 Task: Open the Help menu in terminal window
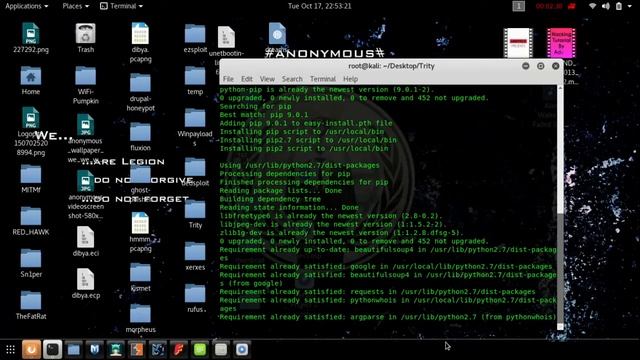pos(350,79)
